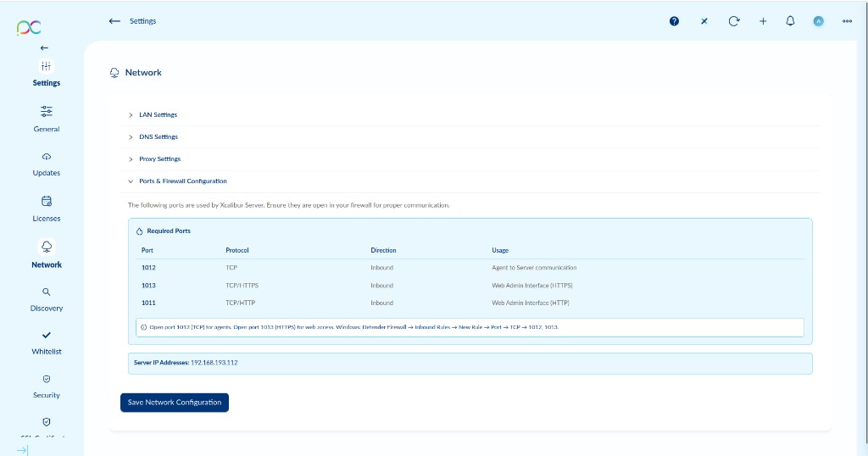
Task: Go to Updates in the sidebar
Action: (x=47, y=164)
